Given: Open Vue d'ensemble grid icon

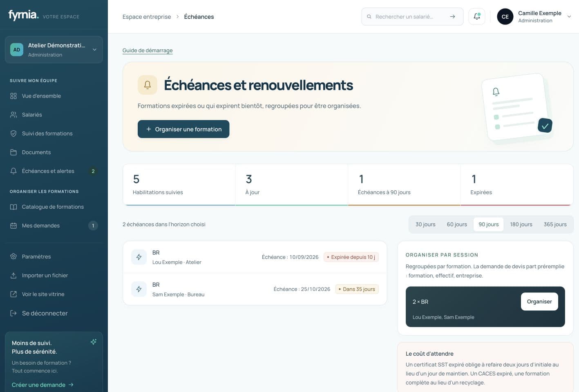Looking at the screenshot, I should tap(13, 96).
